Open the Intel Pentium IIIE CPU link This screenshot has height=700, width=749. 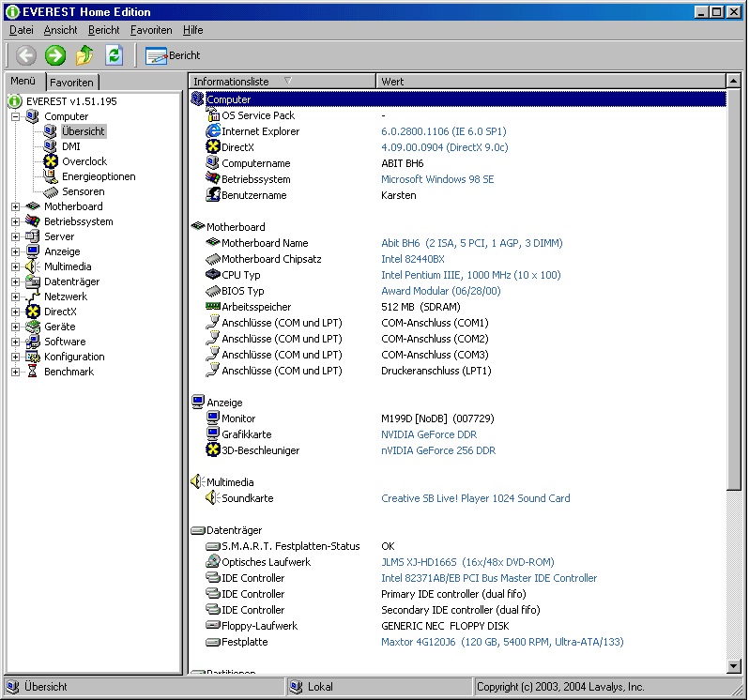coord(471,275)
